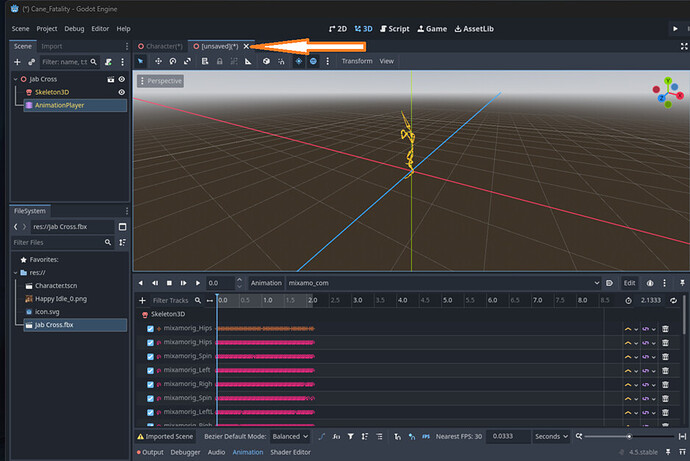Switch to the Character(*) scene tab

tap(162, 46)
